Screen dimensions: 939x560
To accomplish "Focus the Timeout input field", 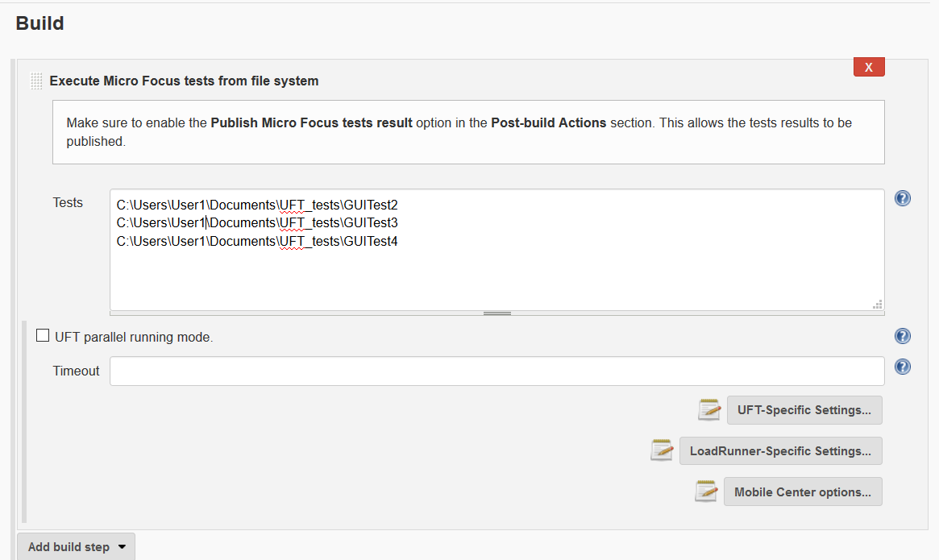I will click(x=497, y=371).
